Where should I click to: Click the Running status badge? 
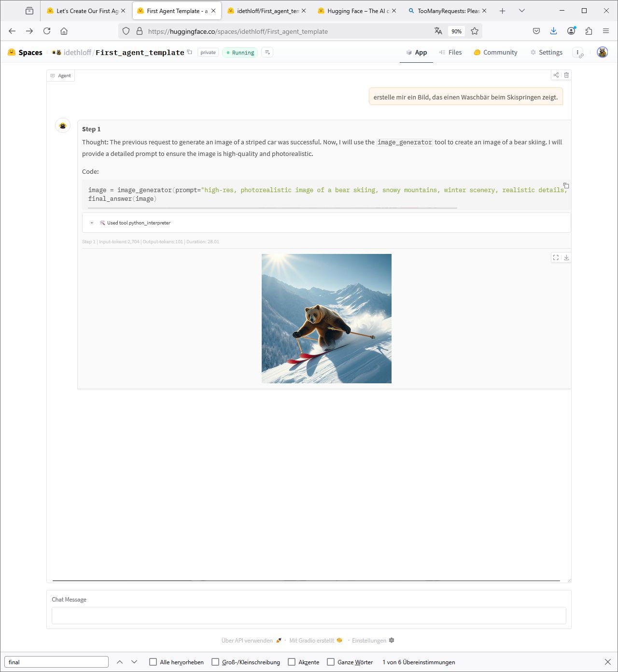(x=240, y=53)
